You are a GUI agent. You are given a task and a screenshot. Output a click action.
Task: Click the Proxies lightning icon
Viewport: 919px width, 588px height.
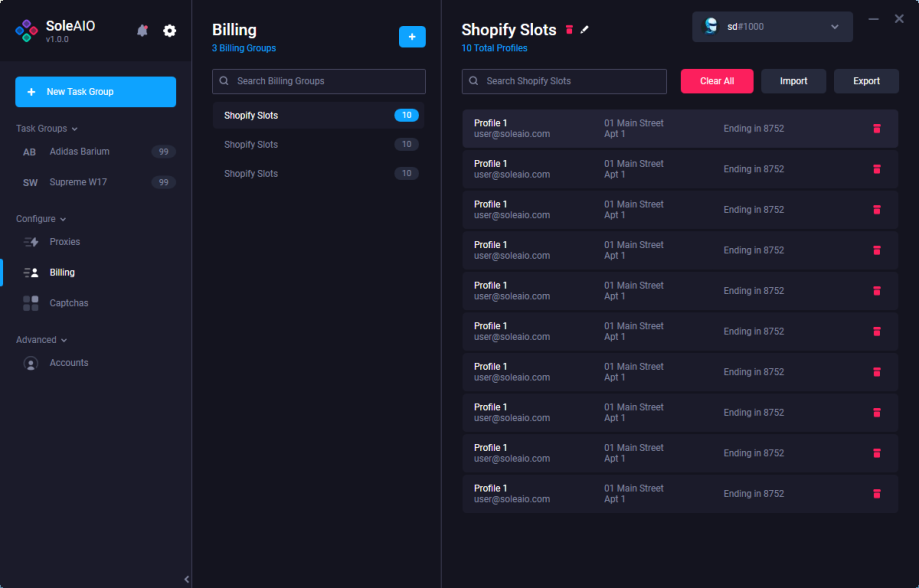point(31,242)
